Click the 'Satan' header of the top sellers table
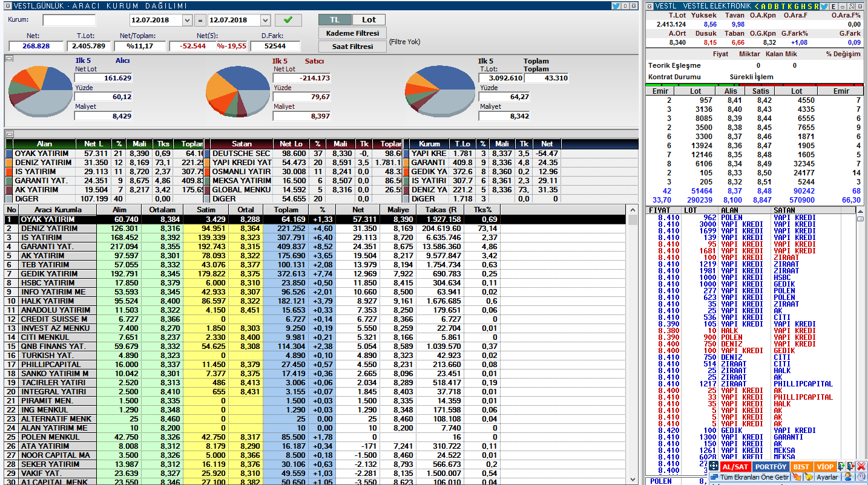 click(242, 144)
